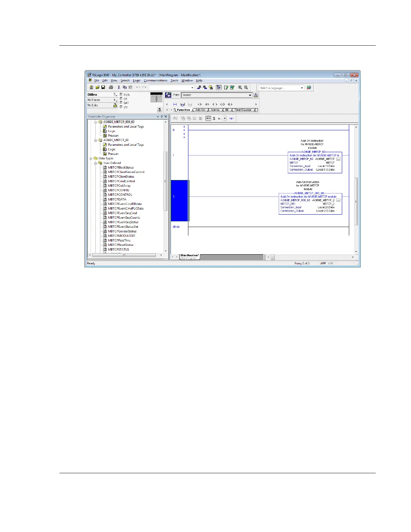Select MBTCPEventSeqCmd data type
This screenshot has height=532, width=411.
(122, 213)
